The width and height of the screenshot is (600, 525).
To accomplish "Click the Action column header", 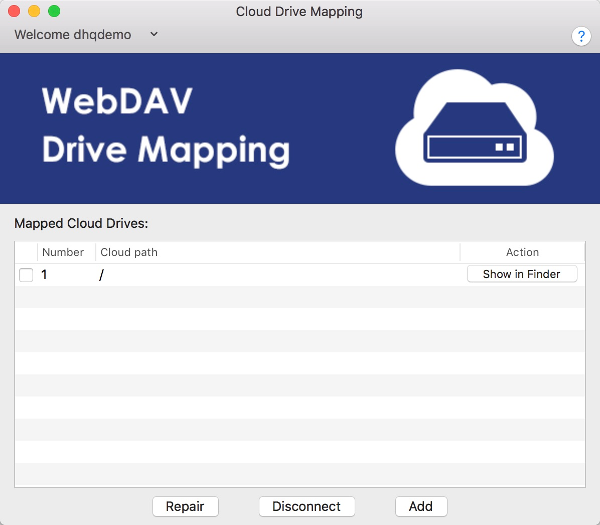I will point(522,252).
